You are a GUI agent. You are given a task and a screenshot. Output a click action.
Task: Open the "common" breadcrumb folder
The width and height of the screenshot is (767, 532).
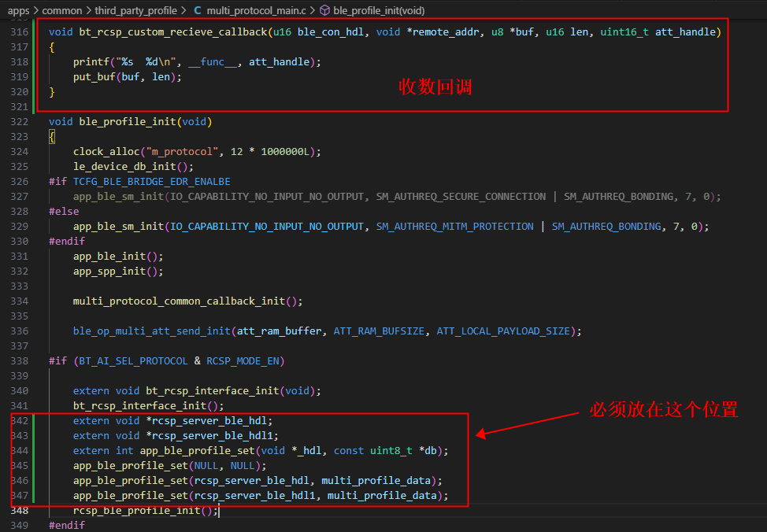62,10
